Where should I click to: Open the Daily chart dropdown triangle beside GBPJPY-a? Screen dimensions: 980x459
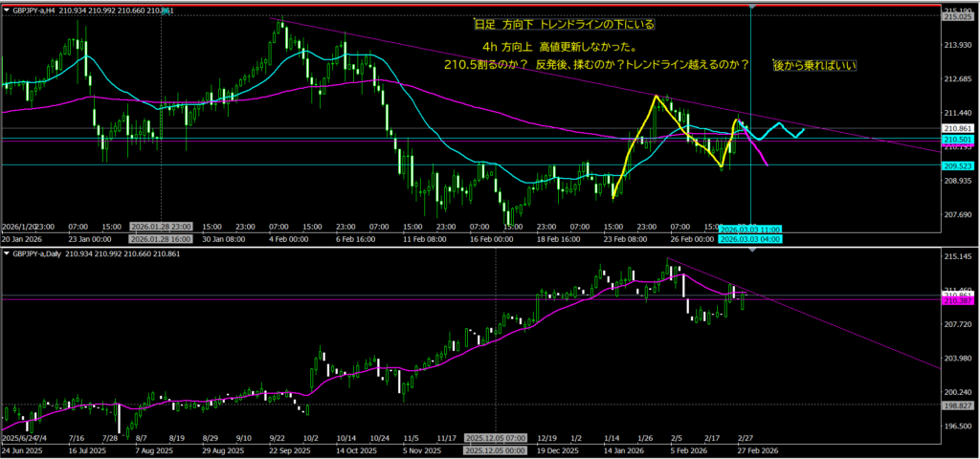click(7, 253)
